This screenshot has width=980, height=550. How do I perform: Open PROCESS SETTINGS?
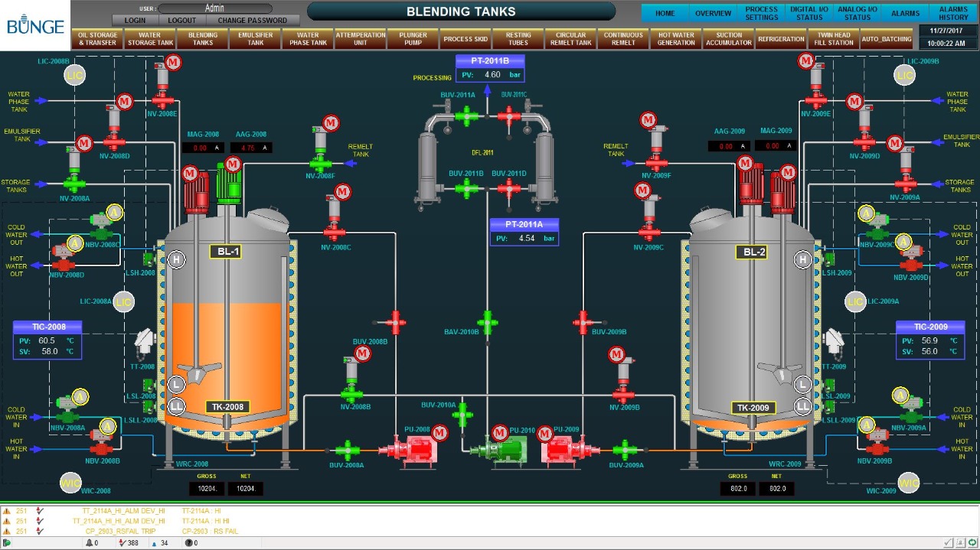pos(762,13)
